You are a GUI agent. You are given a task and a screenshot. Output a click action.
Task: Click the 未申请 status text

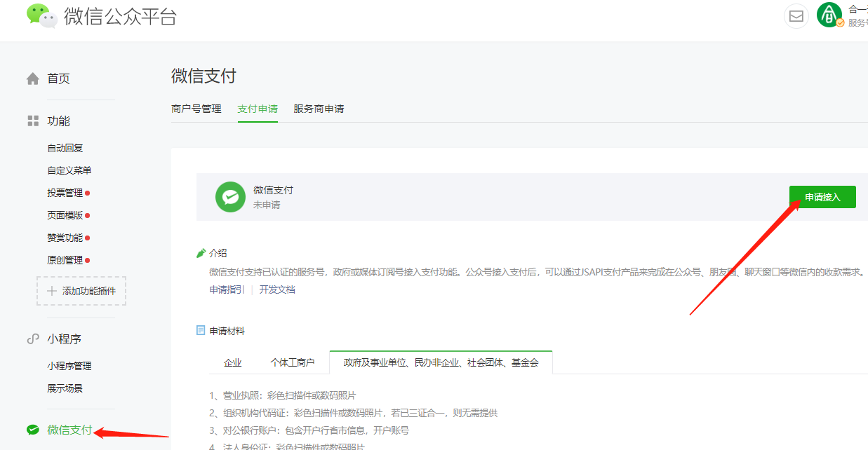pos(267,205)
